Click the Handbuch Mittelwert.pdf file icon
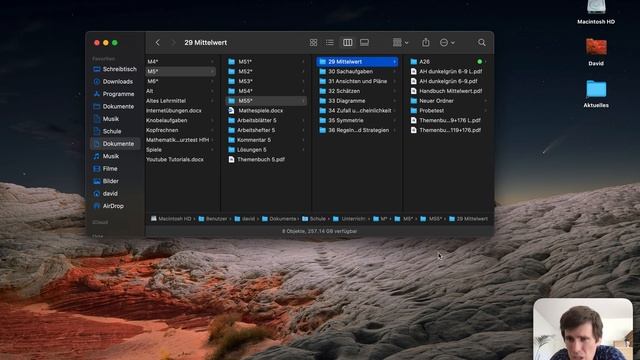 (x=413, y=91)
